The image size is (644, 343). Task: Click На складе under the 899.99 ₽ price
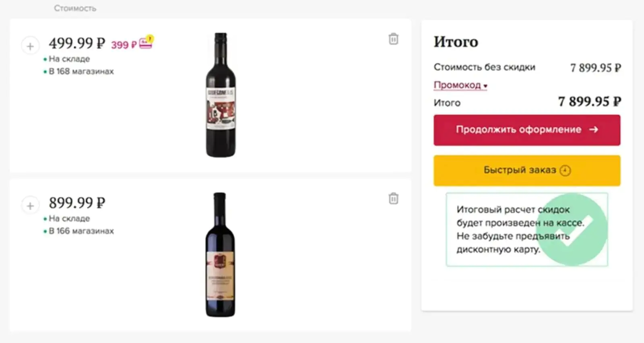(69, 219)
